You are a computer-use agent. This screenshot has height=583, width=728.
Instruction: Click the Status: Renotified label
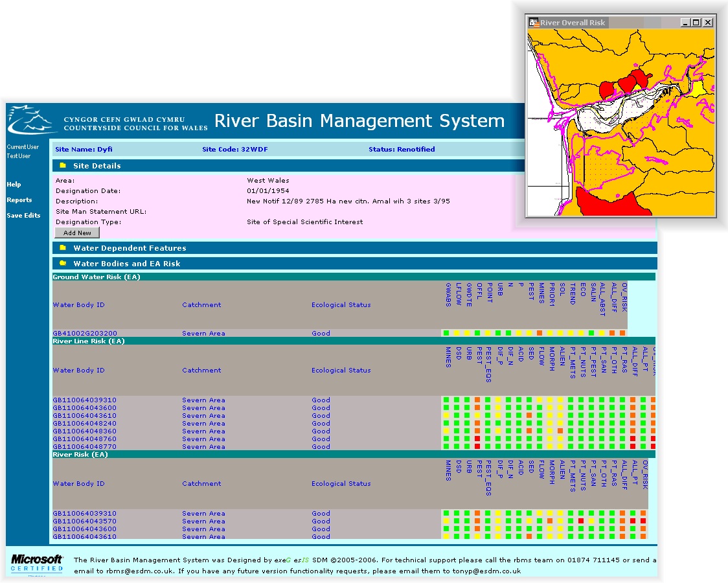coord(402,149)
